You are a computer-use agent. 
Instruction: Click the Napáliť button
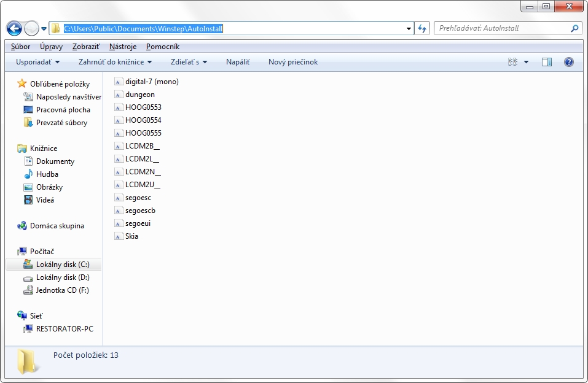pos(238,62)
